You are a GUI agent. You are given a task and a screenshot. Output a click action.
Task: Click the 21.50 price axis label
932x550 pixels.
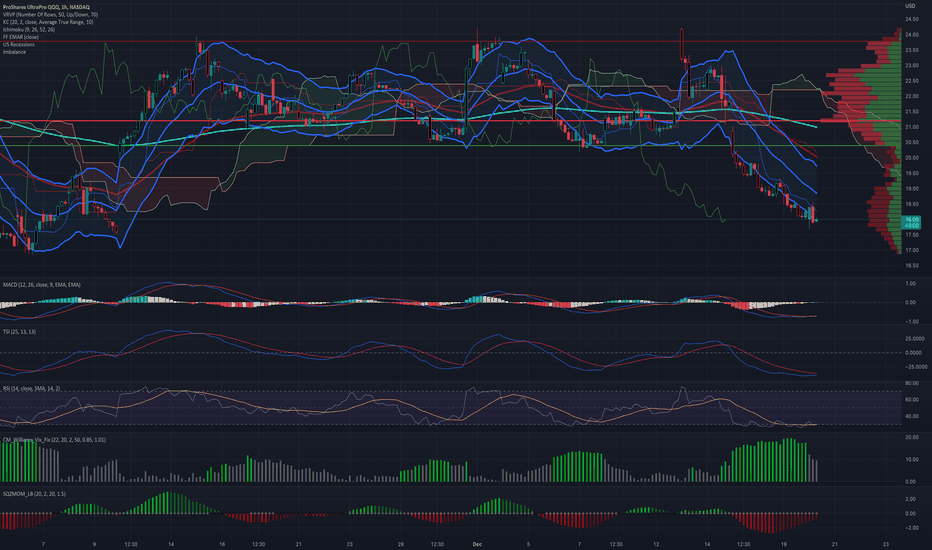912,112
